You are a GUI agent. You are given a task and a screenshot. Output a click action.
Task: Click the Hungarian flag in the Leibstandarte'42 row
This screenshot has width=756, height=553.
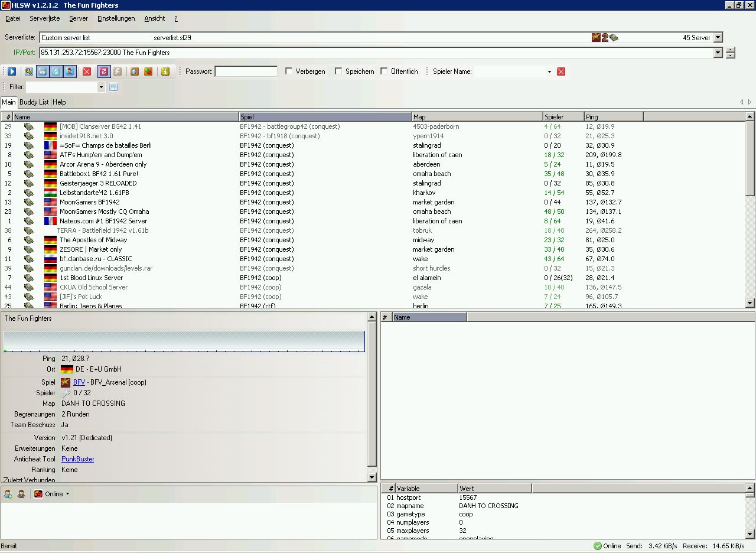click(x=50, y=193)
